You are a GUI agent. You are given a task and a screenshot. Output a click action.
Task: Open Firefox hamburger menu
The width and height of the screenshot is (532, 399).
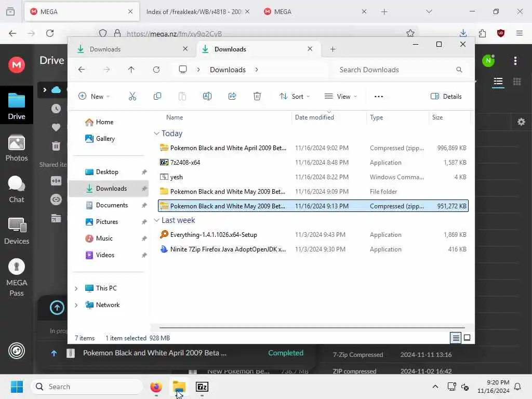pos(520,33)
